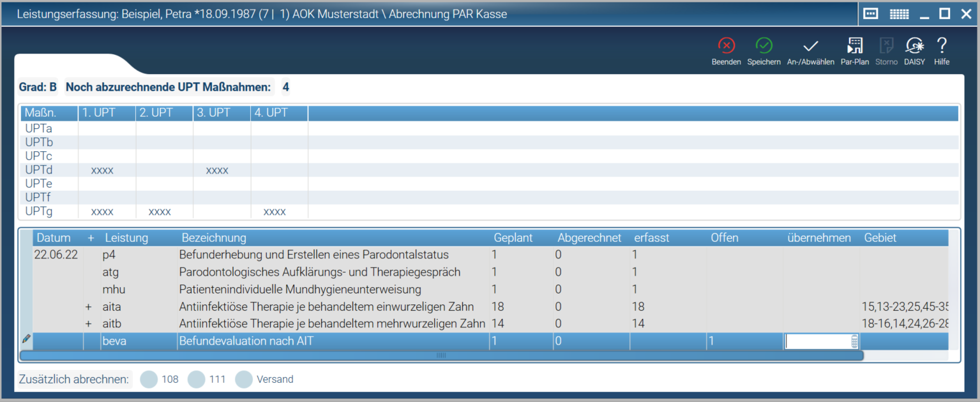Toggle the 111 additional billing option

[196, 380]
